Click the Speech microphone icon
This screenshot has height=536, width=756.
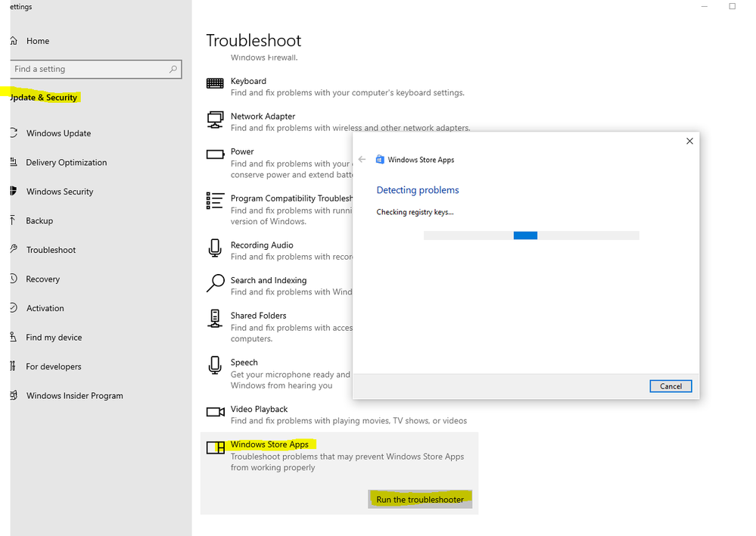215,366
